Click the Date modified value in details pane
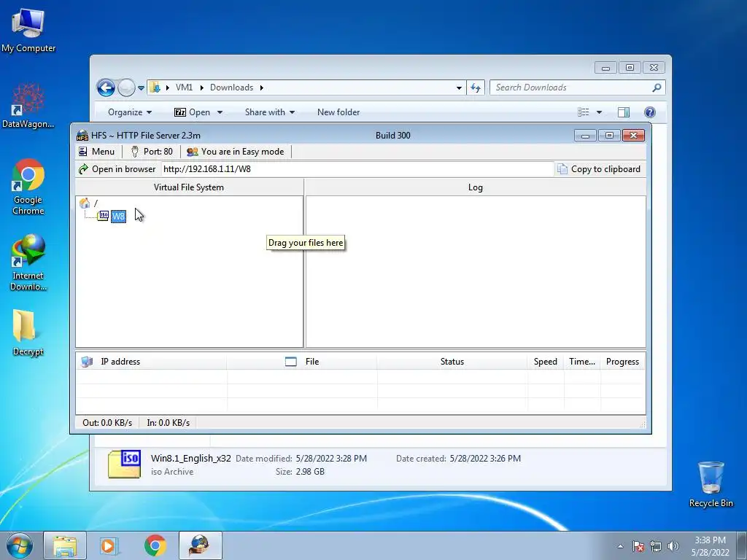The height and width of the screenshot is (560, 747). coord(331,459)
